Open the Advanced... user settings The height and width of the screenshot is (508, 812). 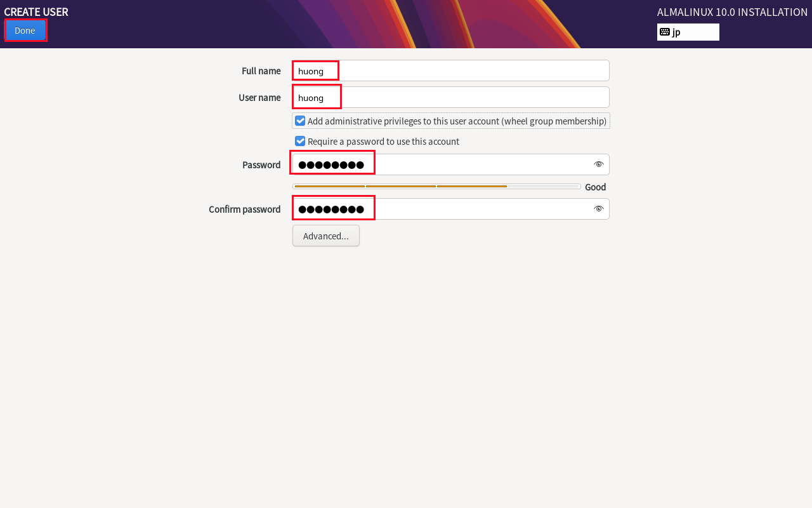click(x=326, y=236)
